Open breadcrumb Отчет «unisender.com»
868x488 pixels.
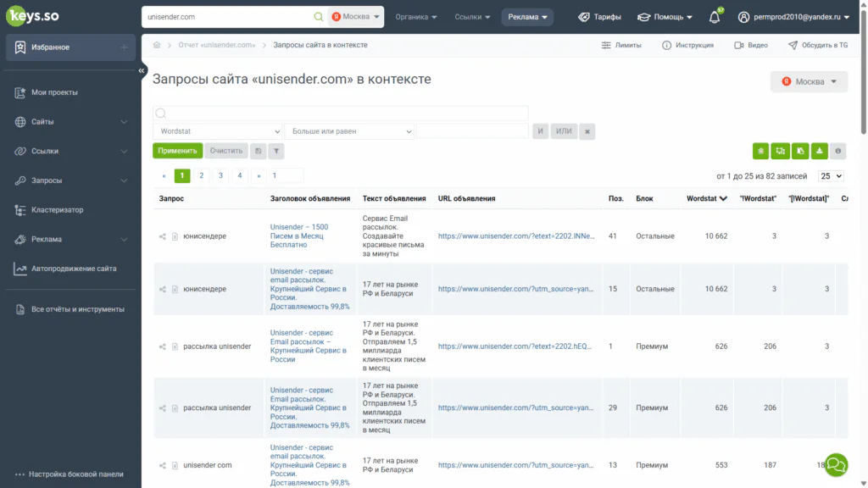(x=216, y=45)
